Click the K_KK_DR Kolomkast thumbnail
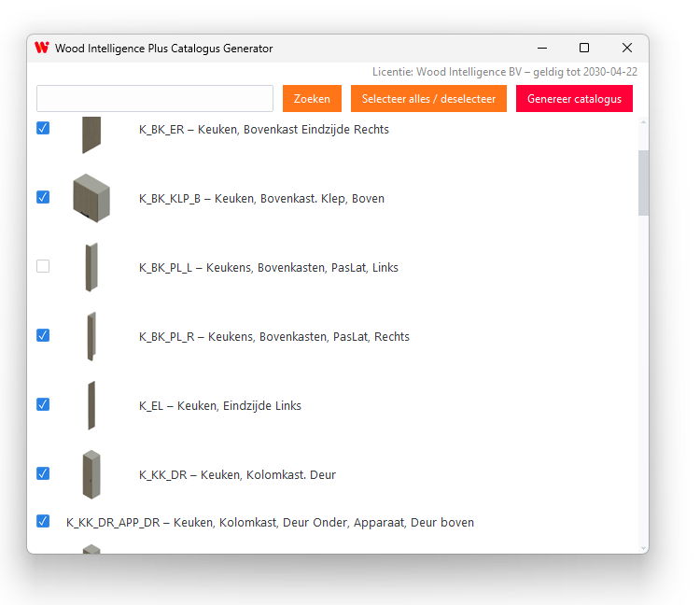This screenshot has width=700, height=605. [91, 474]
